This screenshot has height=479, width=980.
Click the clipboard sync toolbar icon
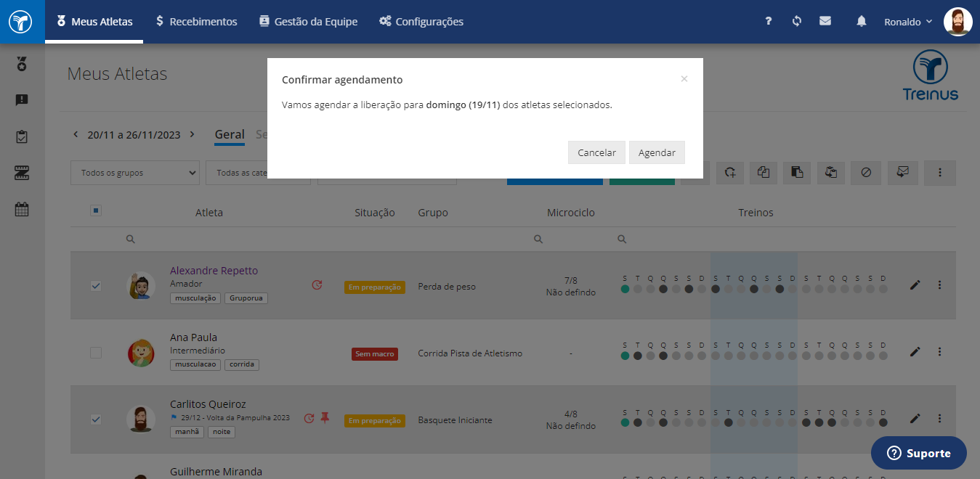click(x=832, y=173)
